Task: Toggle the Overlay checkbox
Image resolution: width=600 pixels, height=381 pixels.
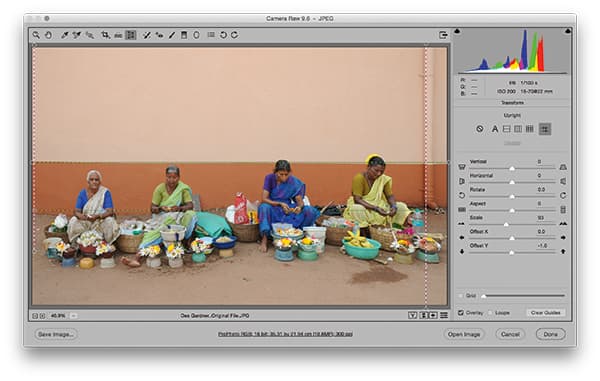Action: click(x=461, y=313)
